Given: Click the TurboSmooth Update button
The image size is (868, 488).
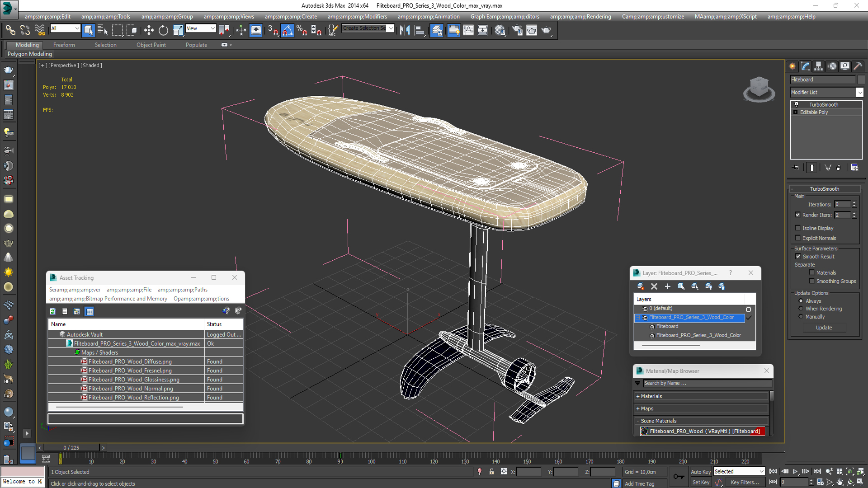Looking at the screenshot, I should [824, 328].
